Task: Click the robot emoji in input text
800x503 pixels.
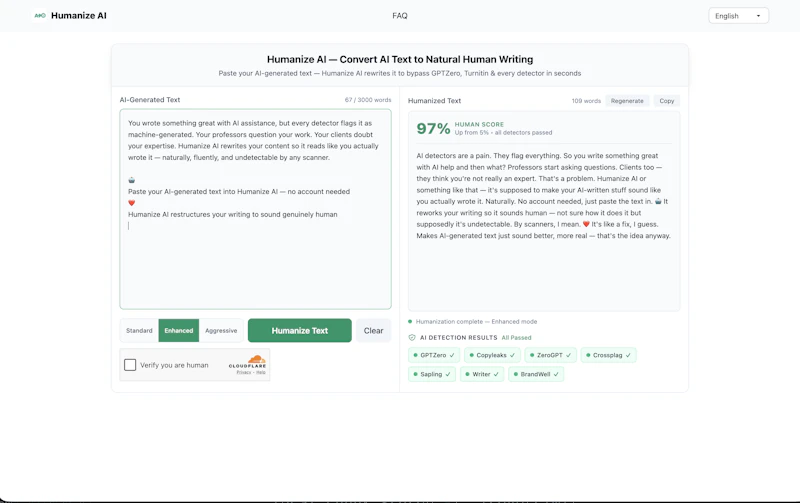Action: (x=132, y=180)
